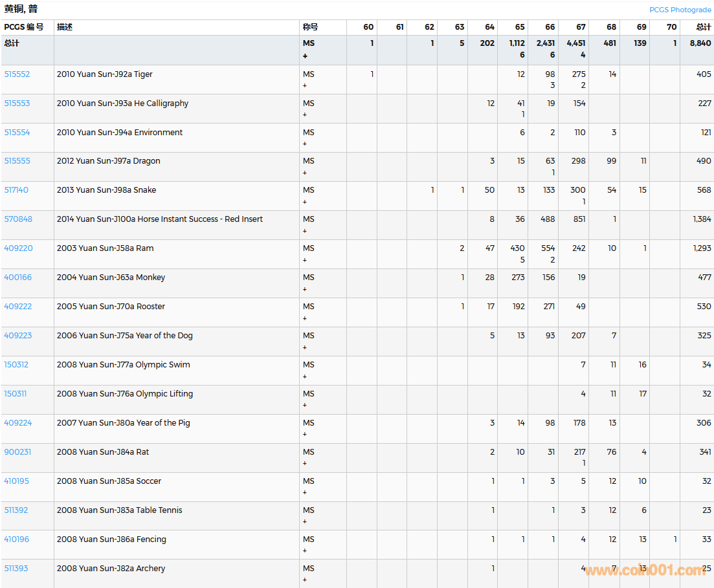714x588 pixels.
Task: Click PCGS number 515553 link
Action: coord(17,103)
